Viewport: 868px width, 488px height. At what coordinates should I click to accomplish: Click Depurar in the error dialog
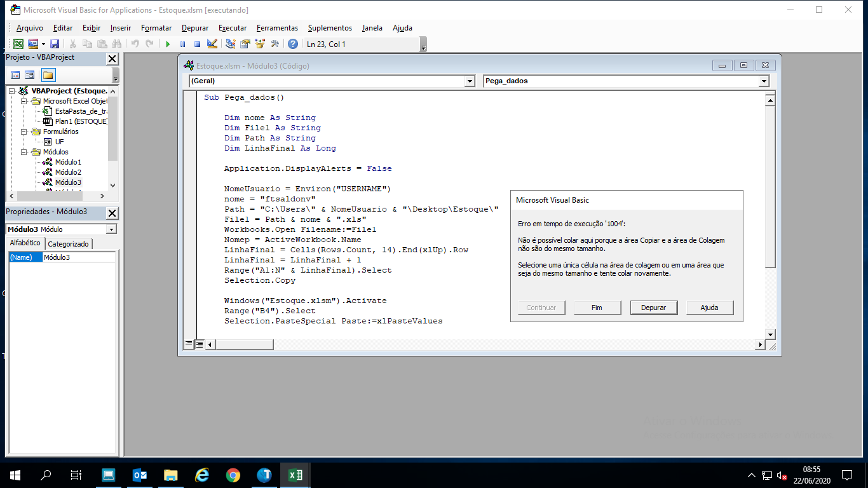tap(653, 308)
